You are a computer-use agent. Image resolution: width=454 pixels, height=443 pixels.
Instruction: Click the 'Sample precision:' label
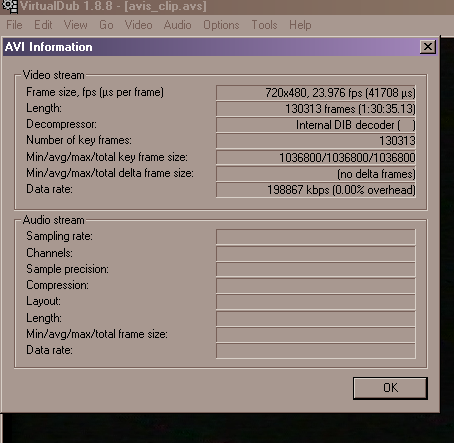click(67, 269)
